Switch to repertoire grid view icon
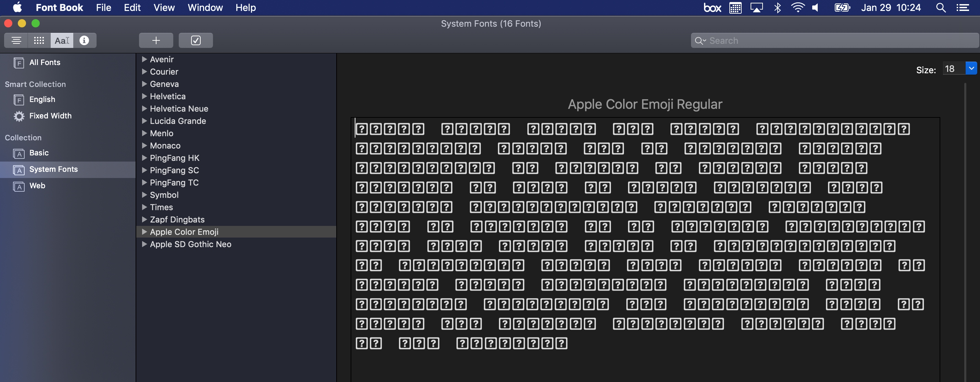 tap(39, 40)
